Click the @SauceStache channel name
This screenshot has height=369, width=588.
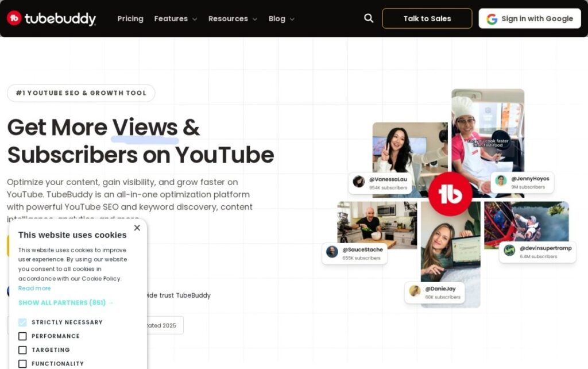[362, 249]
